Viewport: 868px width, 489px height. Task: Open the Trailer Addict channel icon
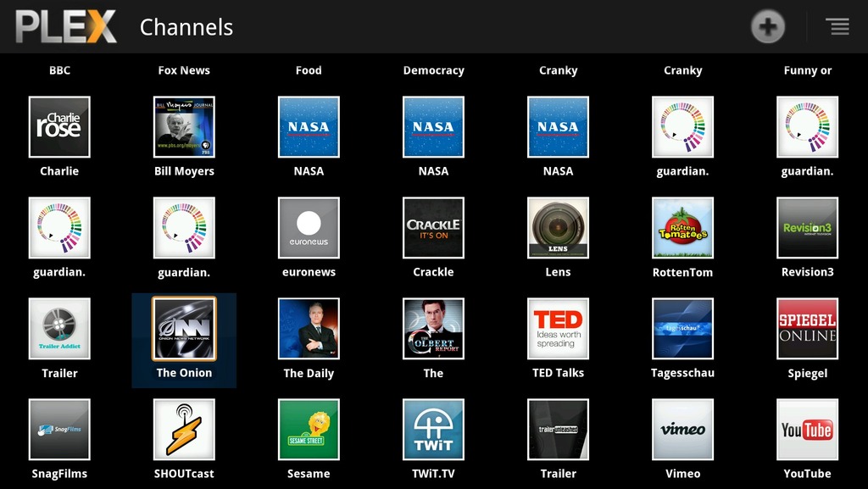click(x=59, y=329)
